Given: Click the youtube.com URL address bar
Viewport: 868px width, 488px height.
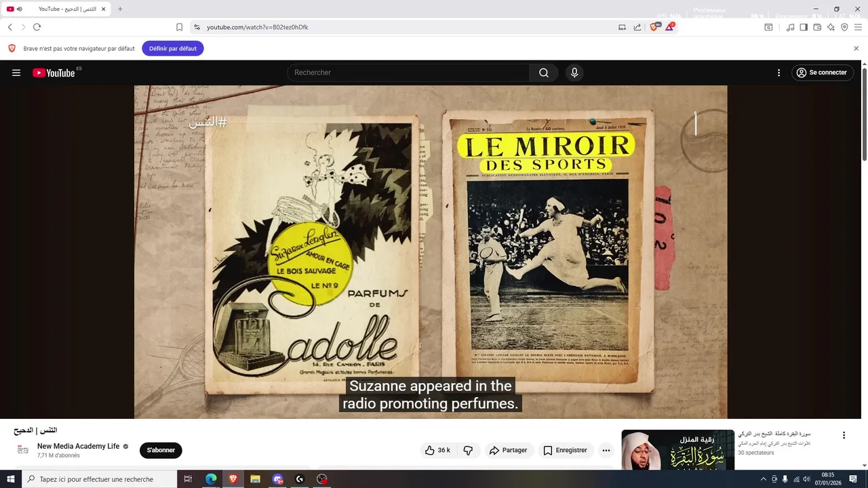Looking at the screenshot, I should click(x=407, y=27).
